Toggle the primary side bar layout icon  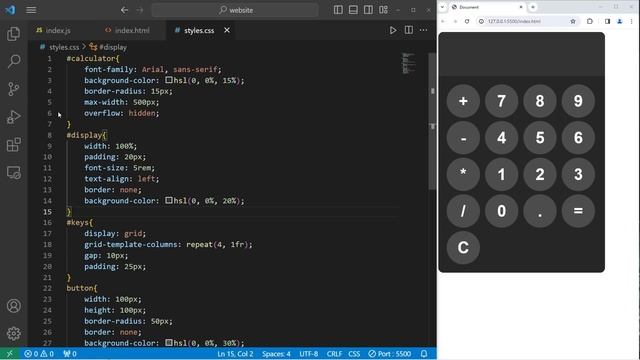pos(338,10)
